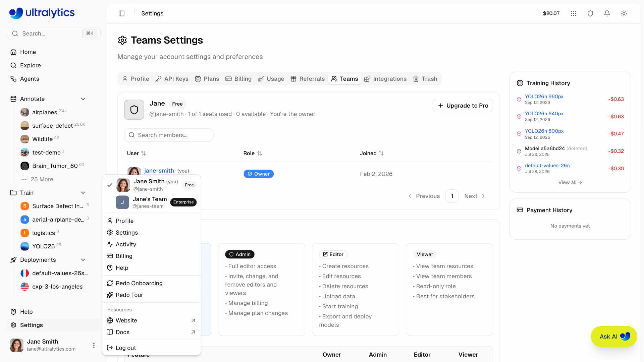The image size is (644, 362).
Task: Open the apps grid icon
Action: (x=574, y=13)
